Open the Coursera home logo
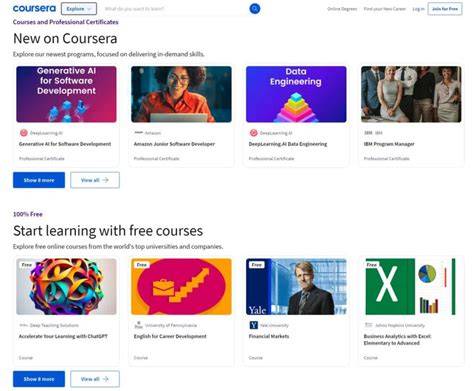 pos(34,9)
